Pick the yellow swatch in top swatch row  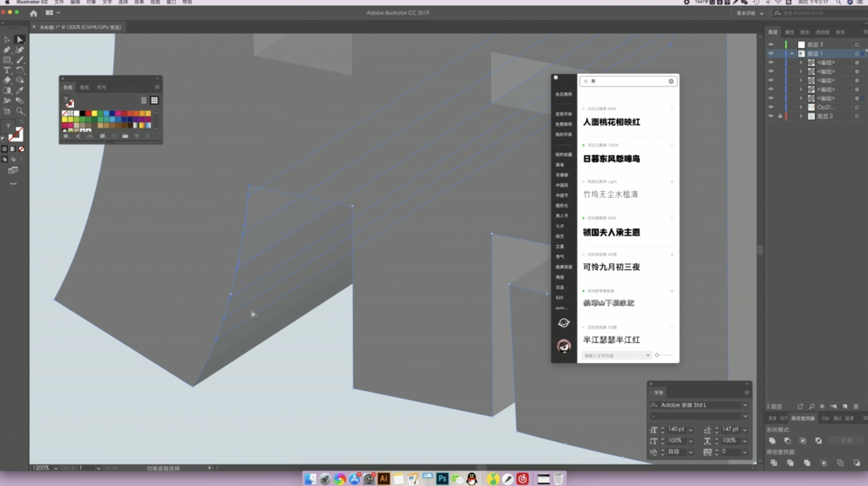click(x=94, y=113)
